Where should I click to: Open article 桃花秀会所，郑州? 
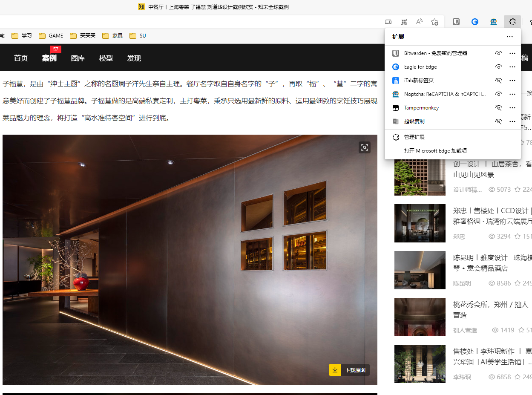point(491,310)
